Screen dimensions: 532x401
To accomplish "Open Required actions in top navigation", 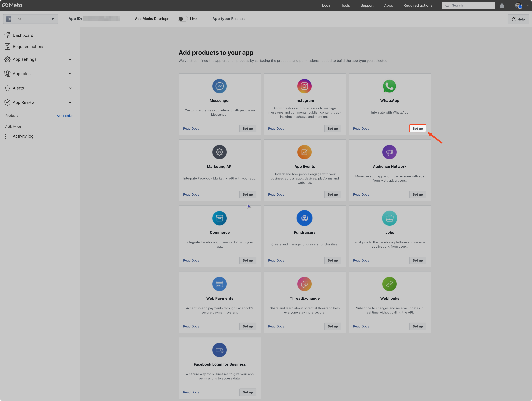I will pyautogui.click(x=418, y=5).
